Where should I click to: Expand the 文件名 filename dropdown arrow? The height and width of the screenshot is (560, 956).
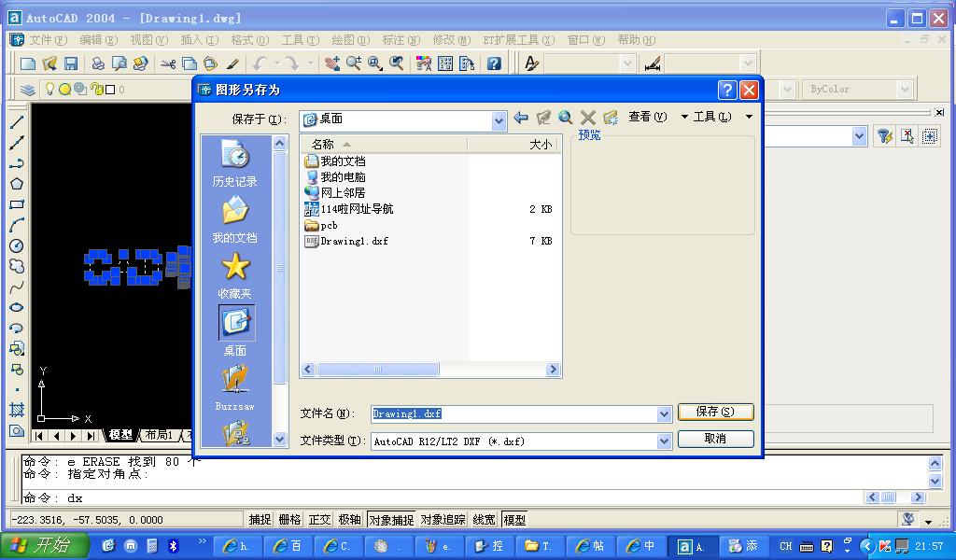tap(664, 414)
